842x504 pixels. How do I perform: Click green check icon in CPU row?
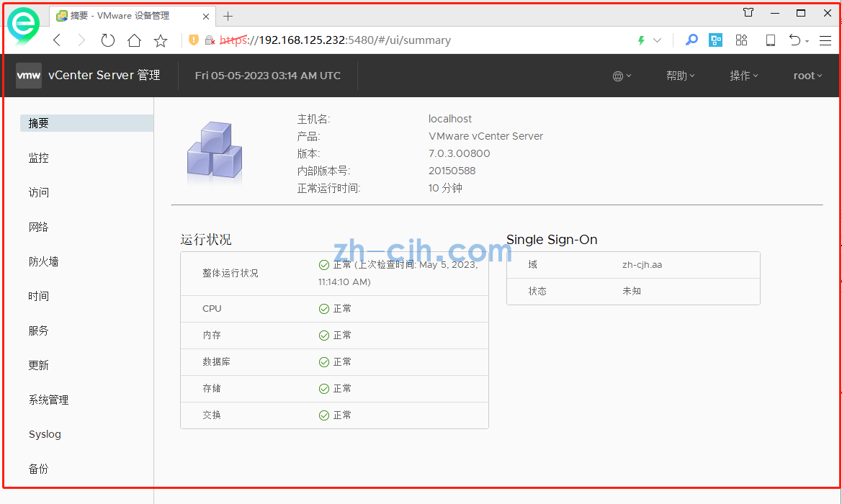(x=324, y=309)
